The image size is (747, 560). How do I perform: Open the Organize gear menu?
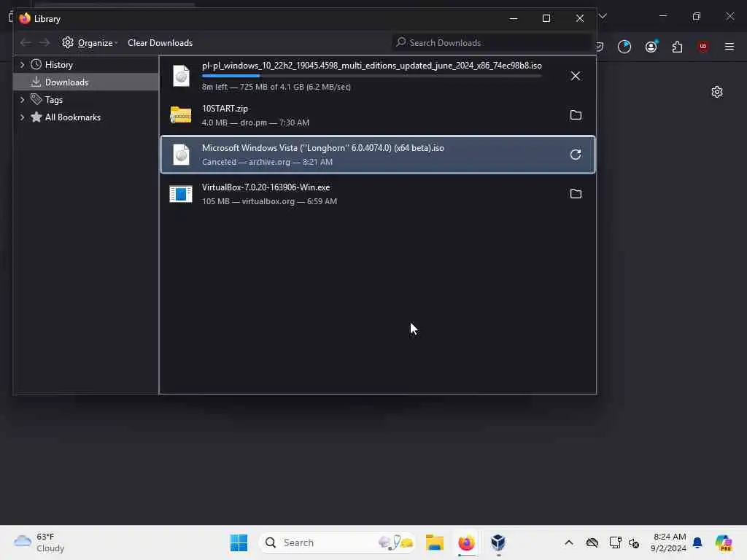pyautogui.click(x=90, y=43)
